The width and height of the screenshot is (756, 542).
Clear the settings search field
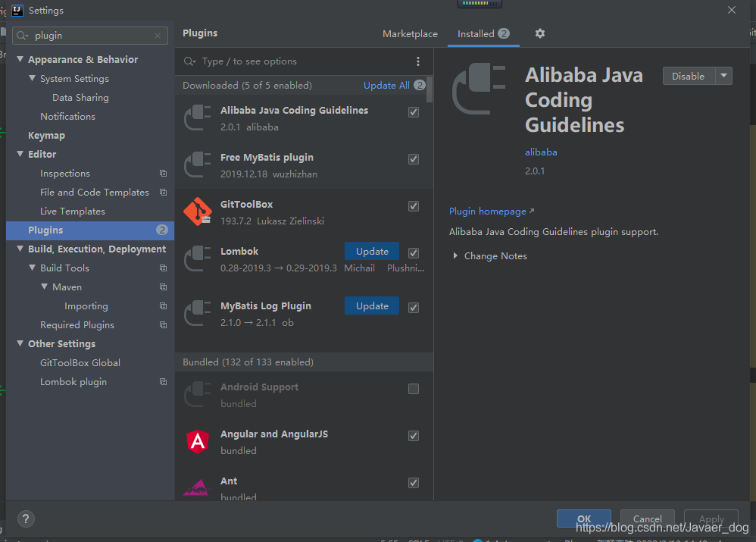click(158, 36)
